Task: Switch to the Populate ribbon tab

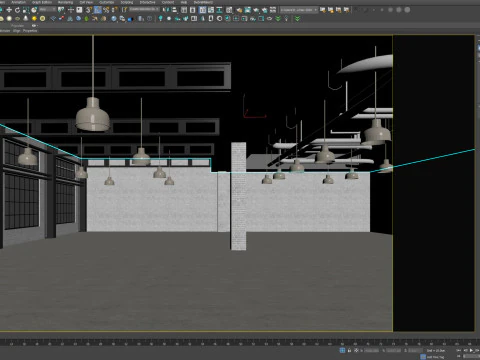Action: (x=17, y=26)
